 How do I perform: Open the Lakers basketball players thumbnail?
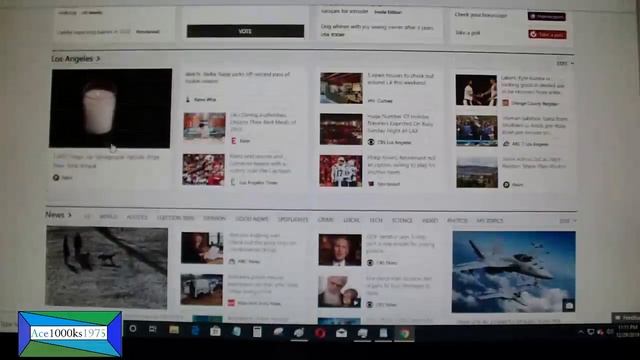pos(476,90)
